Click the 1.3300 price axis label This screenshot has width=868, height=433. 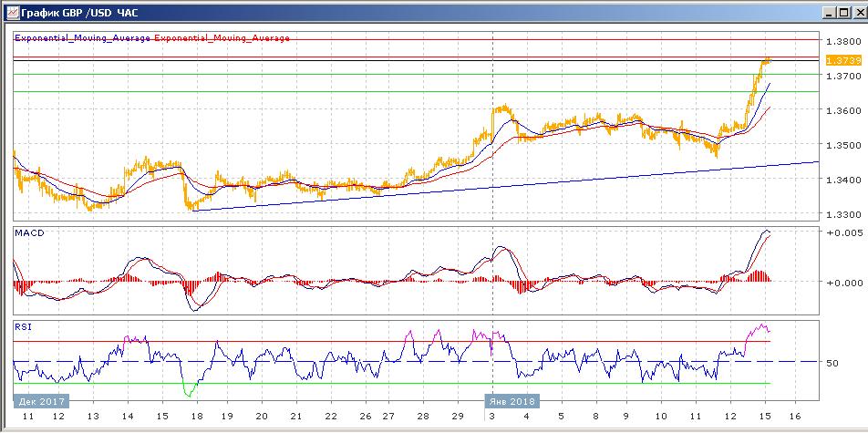pos(843,214)
